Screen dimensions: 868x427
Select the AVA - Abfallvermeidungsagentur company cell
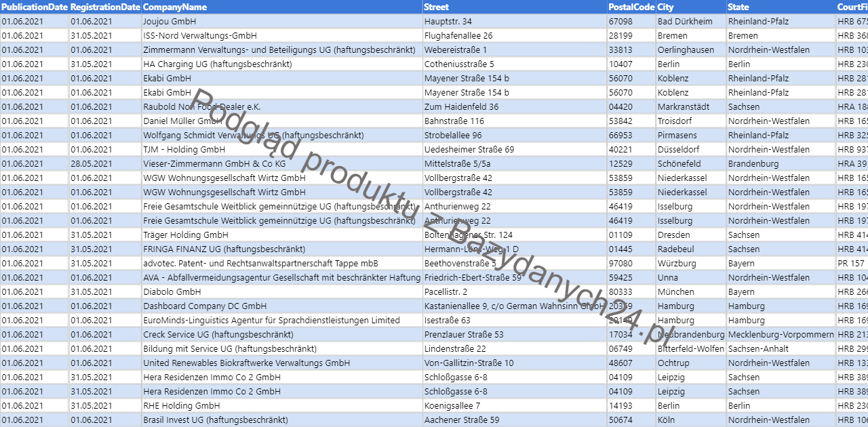[281, 278]
